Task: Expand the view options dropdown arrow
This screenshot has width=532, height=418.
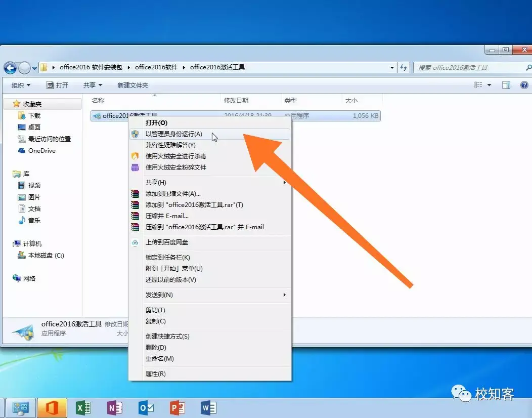Action: click(x=489, y=85)
